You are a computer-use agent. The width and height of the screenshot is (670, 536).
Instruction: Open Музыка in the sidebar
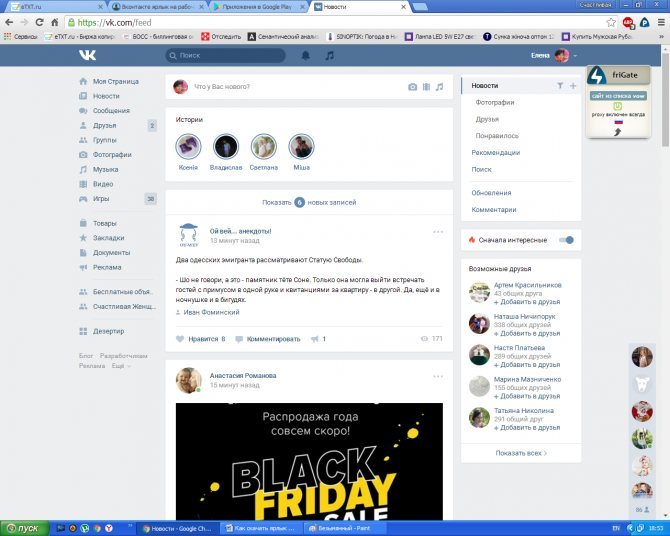tap(105, 169)
